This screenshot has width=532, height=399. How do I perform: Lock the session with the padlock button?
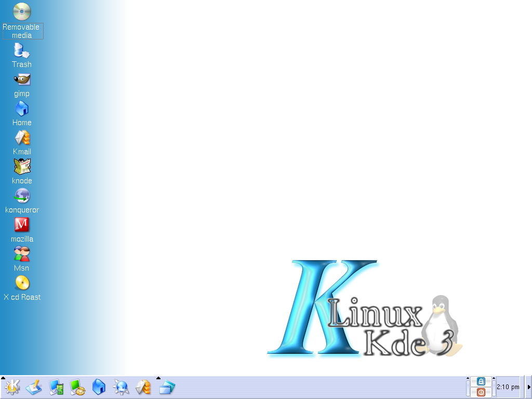(x=481, y=381)
